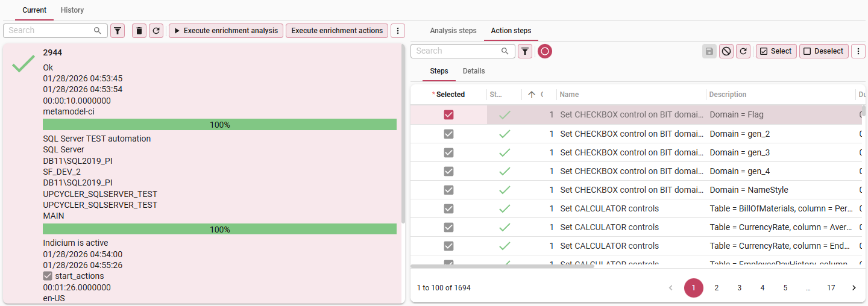This screenshot has height=306, width=868.
Task: Click the grayed-out save icon
Action: pyautogui.click(x=709, y=51)
